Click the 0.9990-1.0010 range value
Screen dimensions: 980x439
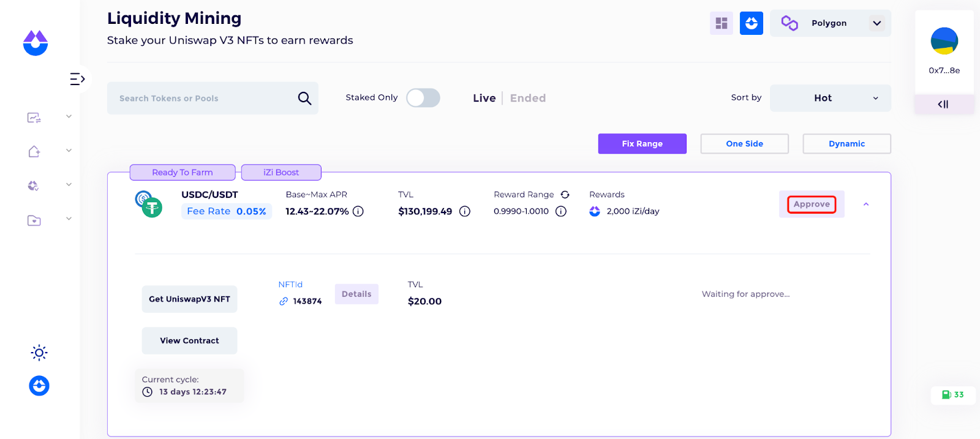[x=521, y=211]
